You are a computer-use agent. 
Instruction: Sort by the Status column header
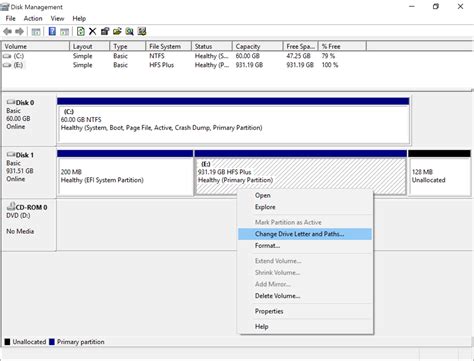point(212,46)
